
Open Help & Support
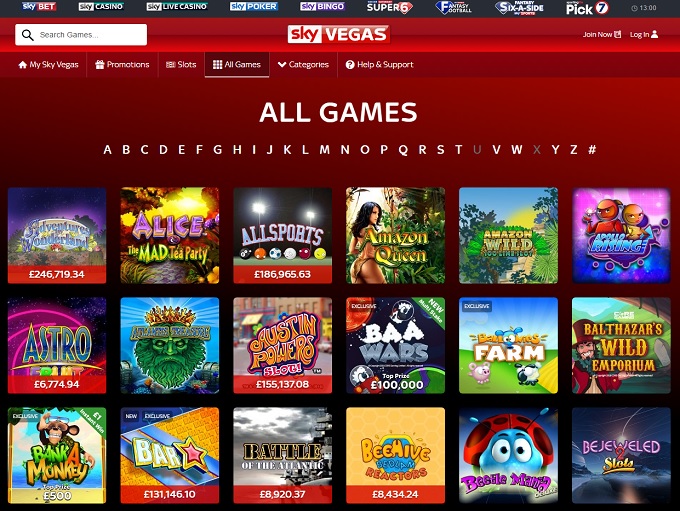pos(379,65)
